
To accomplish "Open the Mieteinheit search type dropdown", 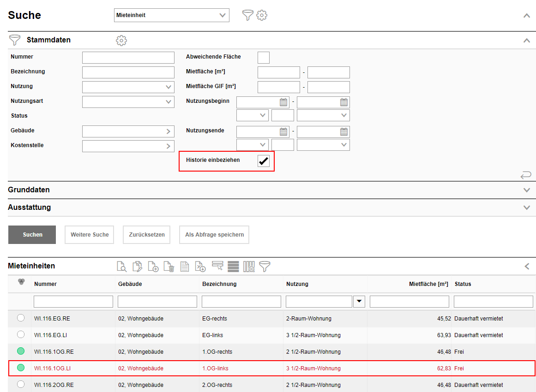I will coord(171,15).
